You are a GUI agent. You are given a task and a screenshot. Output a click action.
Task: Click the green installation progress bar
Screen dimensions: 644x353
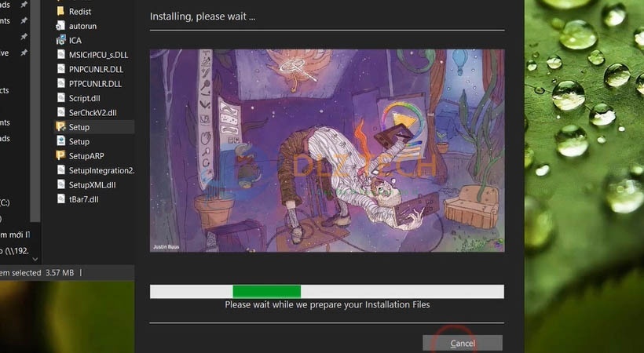267,291
